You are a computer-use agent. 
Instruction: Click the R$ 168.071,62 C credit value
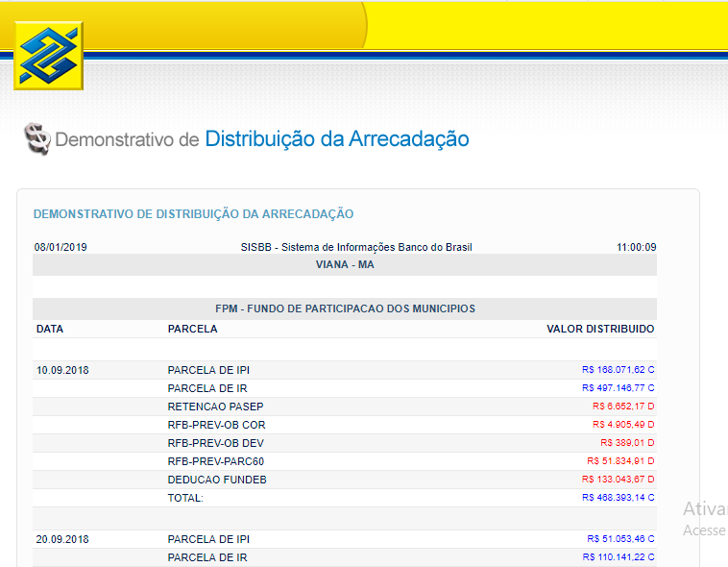tap(618, 370)
